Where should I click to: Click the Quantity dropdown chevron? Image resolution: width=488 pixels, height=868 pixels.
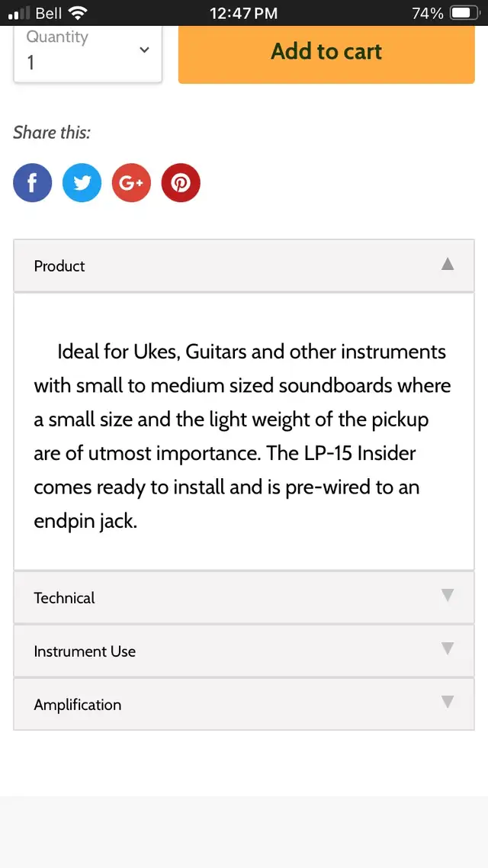pyautogui.click(x=144, y=50)
